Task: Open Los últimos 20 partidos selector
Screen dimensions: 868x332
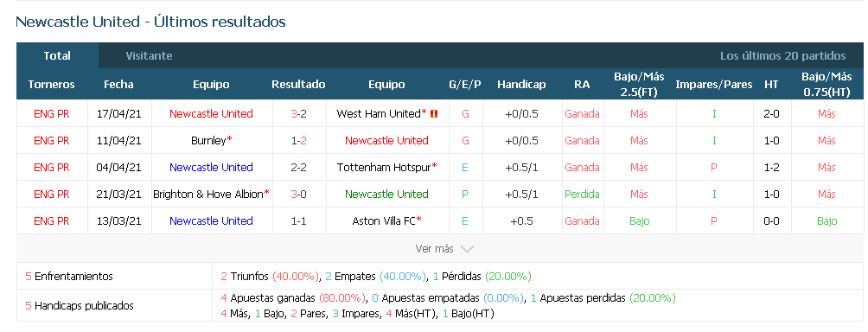Action: tap(782, 56)
